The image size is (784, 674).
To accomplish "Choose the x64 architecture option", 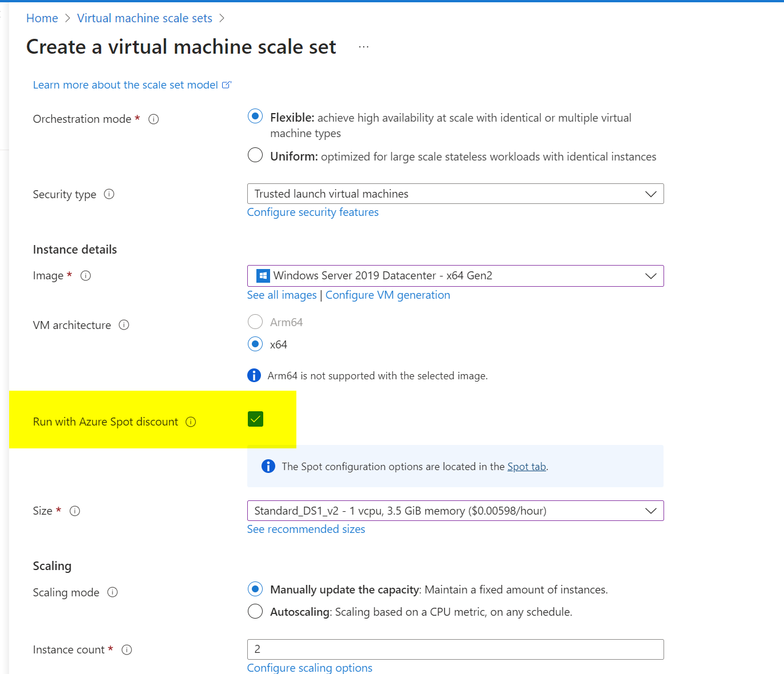I will tap(255, 344).
